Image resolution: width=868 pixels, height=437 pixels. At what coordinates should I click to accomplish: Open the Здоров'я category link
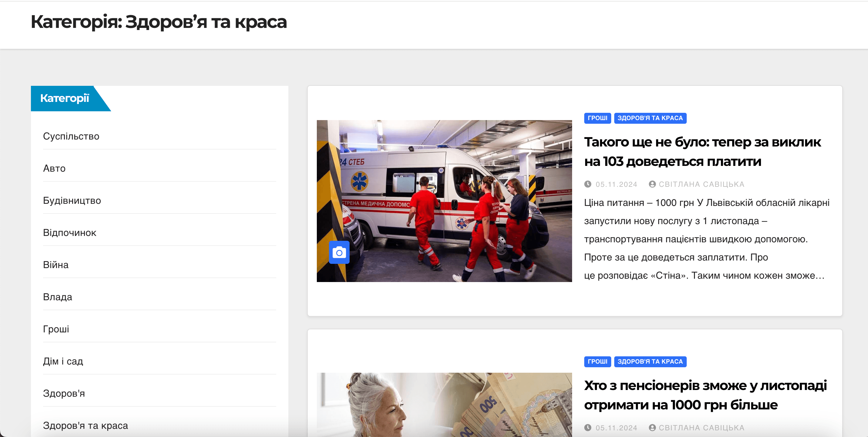click(x=64, y=393)
